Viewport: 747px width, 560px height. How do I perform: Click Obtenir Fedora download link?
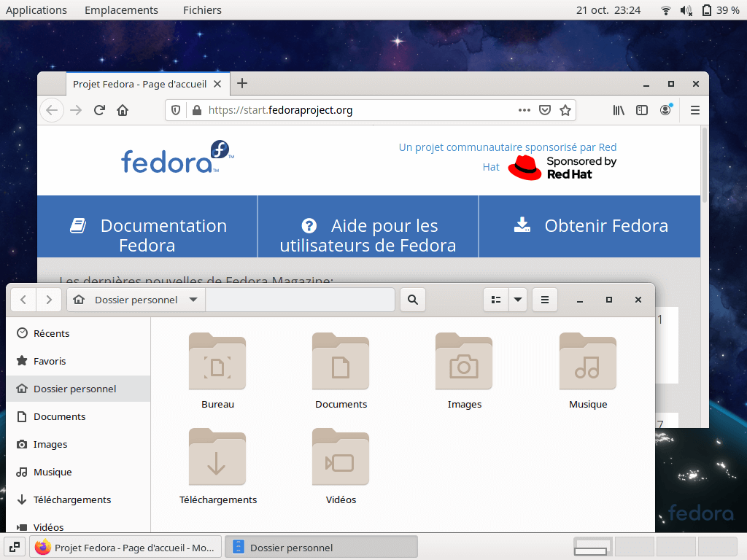pyautogui.click(x=589, y=227)
